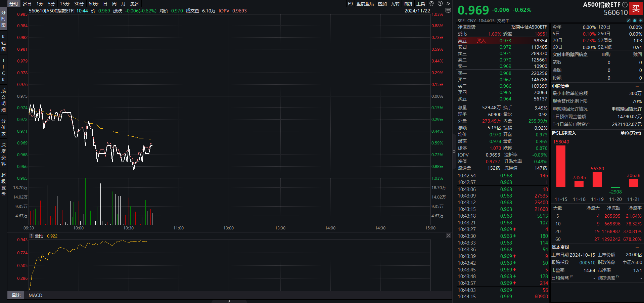Switch to the 15分 chart period
Viewport: 644px width, 303px height.
click(64, 4)
